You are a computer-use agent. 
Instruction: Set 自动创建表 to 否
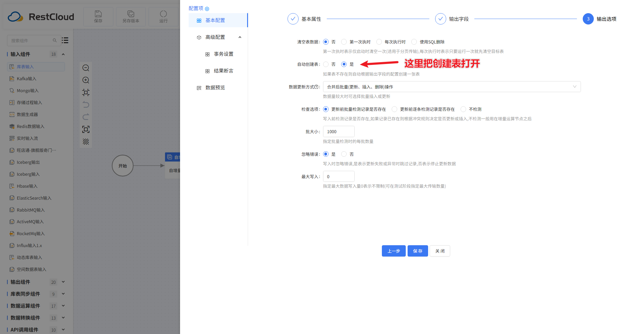click(x=326, y=64)
